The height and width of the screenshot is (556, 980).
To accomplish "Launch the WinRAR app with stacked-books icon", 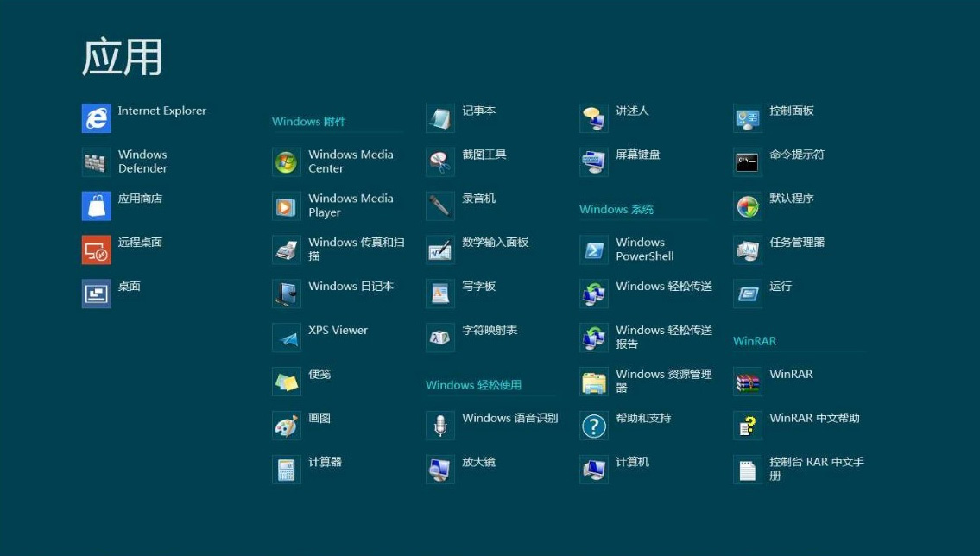I will (x=748, y=382).
